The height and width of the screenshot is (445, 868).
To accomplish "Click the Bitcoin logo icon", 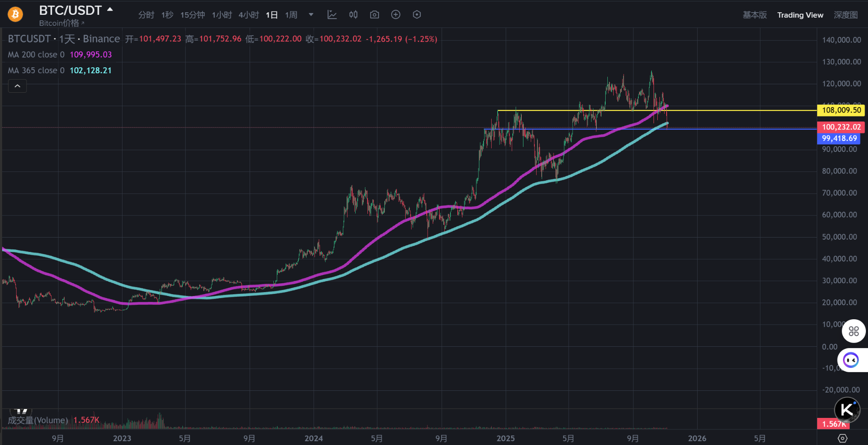I will 14,14.
